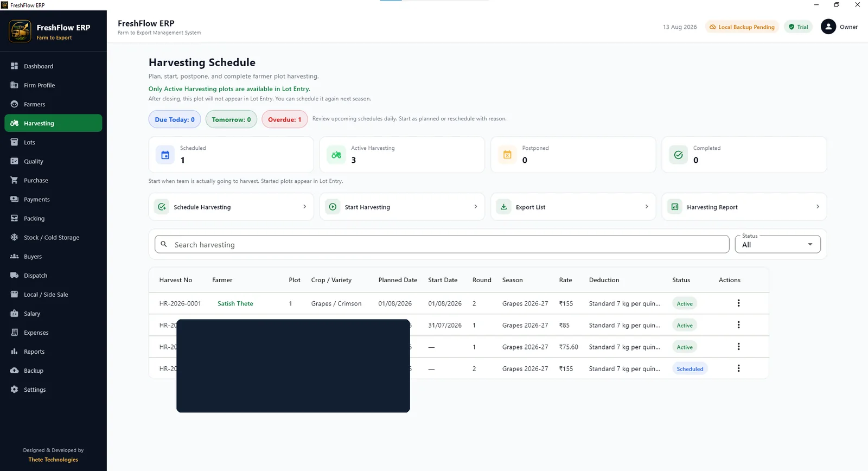The width and height of the screenshot is (868, 471).
Task: Go to Farmers section
Action: coord(53,104)
